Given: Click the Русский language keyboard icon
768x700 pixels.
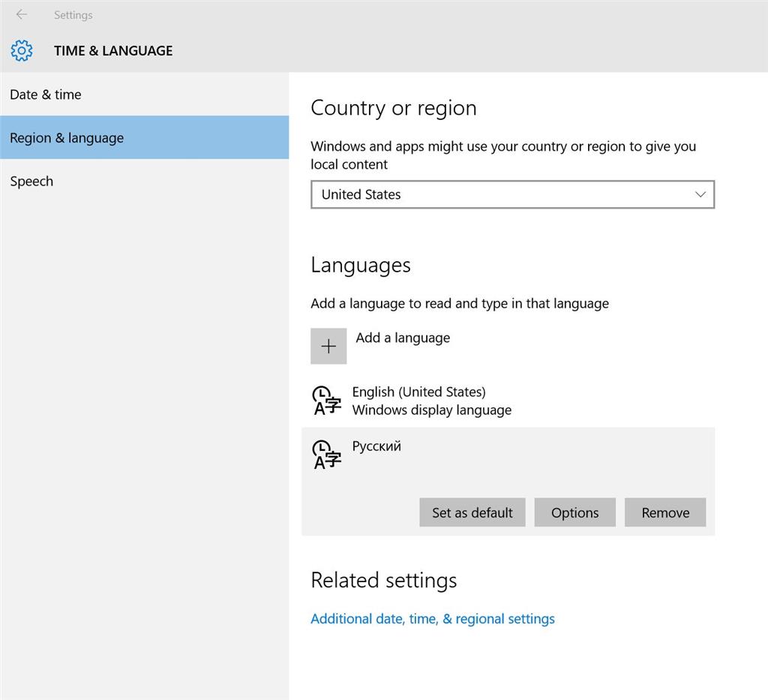Looking at the screenshot, I should pos(326,454).
